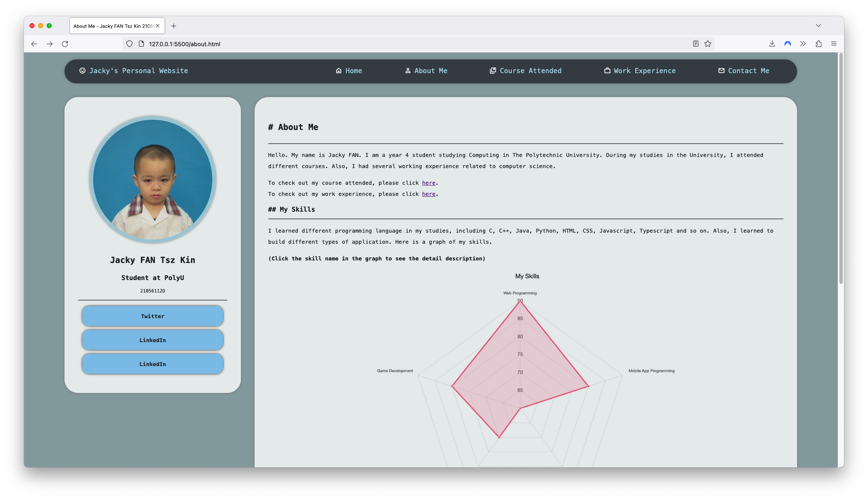868x499 pixels.
Task: Click the Twitter button
Action: point(152,316)
